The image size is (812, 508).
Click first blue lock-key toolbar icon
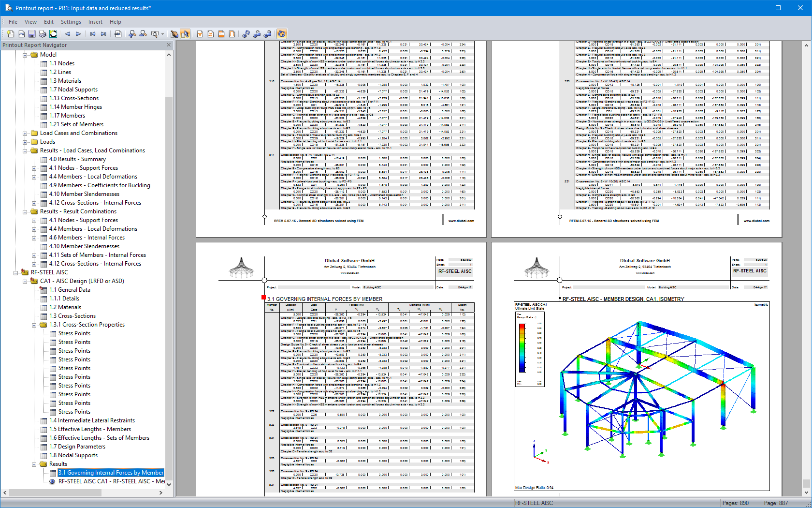click(246, 34)
